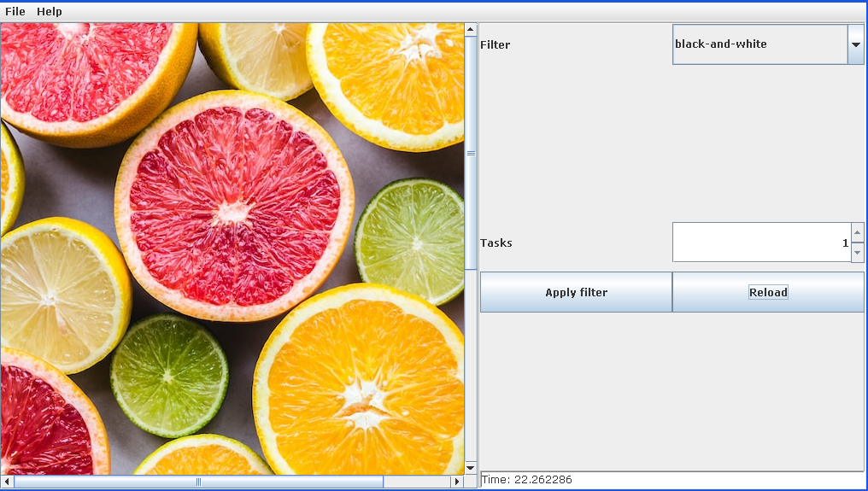Click the black-and-white filter combo box

759,44
